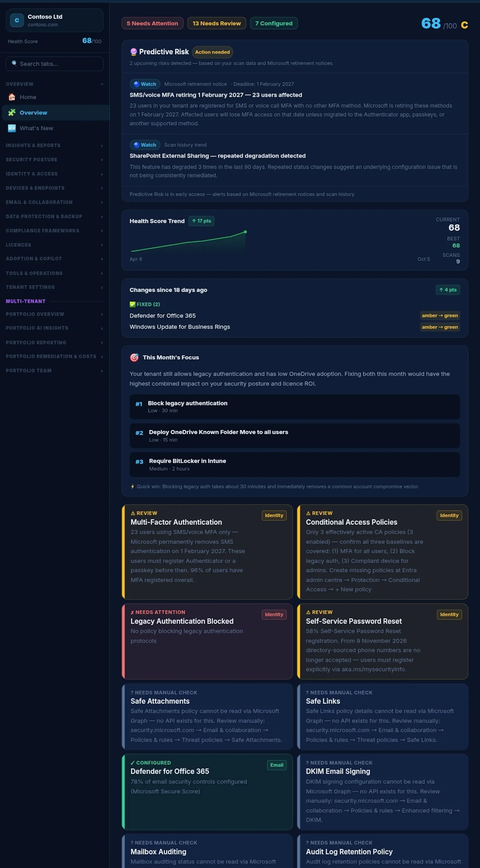The width and height of the screenshot is (480, 868).
Task: Click the Overview puzzle piece icon
Action: [x=12, y=112]
